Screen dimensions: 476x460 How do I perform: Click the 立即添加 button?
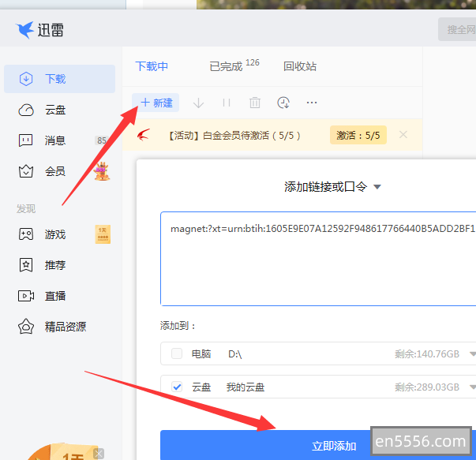[x=334, y=446]
